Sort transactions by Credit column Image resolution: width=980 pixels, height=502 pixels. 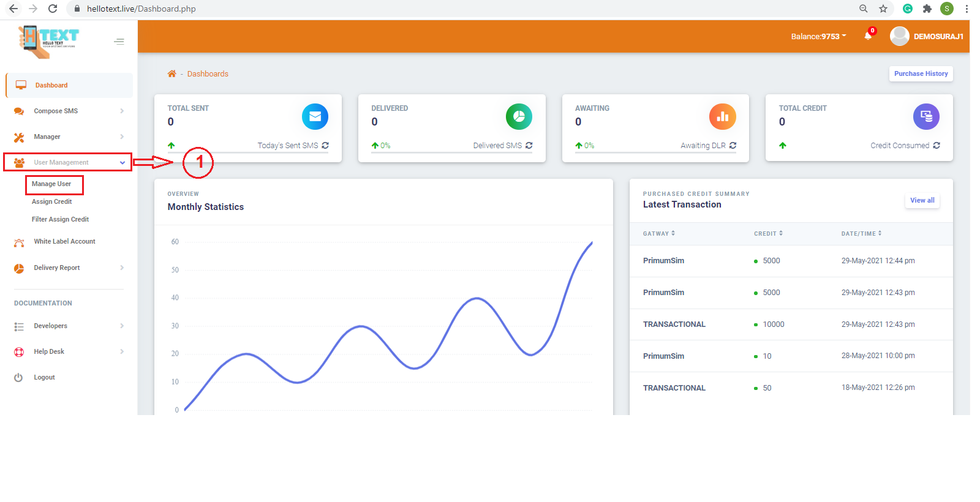(768, 233)
